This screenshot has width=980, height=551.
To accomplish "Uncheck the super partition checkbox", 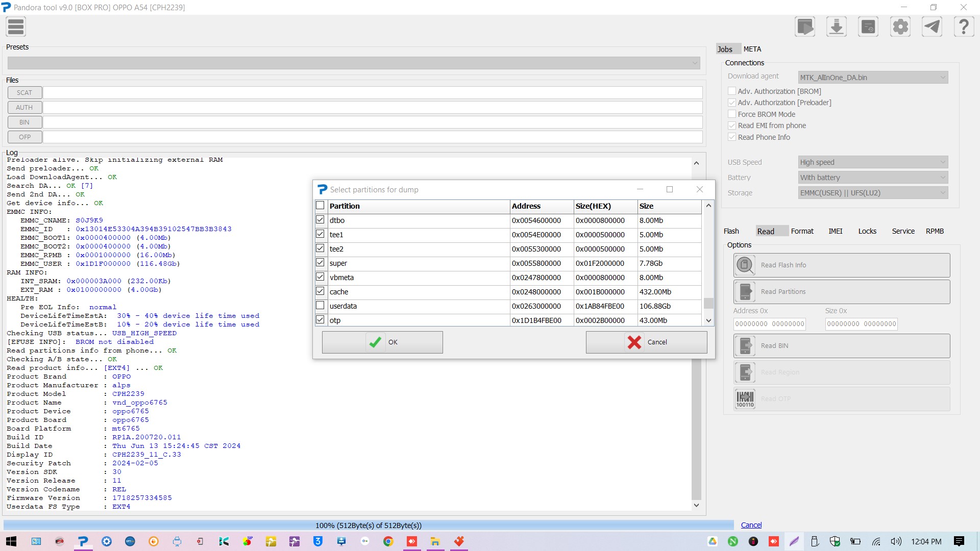I will (320, 263).
